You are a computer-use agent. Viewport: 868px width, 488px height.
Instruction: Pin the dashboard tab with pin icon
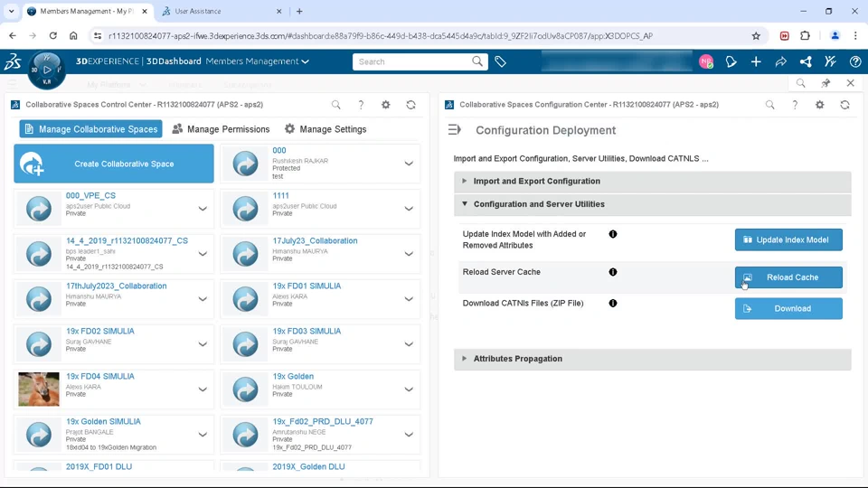pos(826,83)
